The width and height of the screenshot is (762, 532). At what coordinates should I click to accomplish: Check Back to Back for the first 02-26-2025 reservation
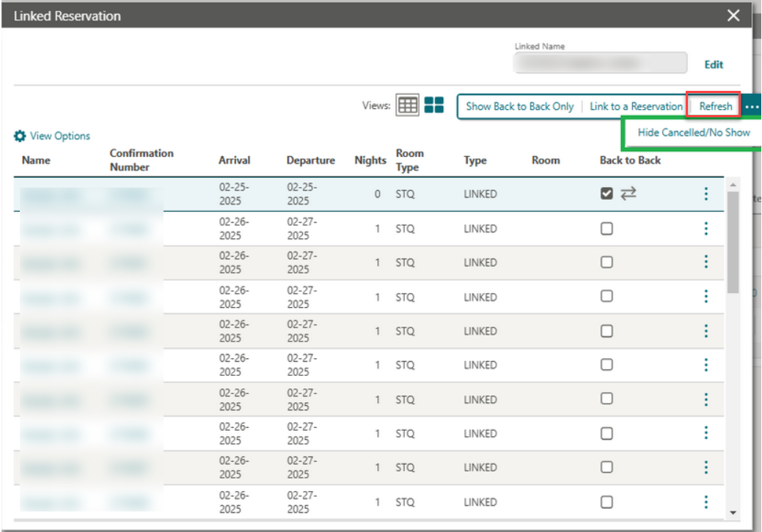click(x=607, y=229)
